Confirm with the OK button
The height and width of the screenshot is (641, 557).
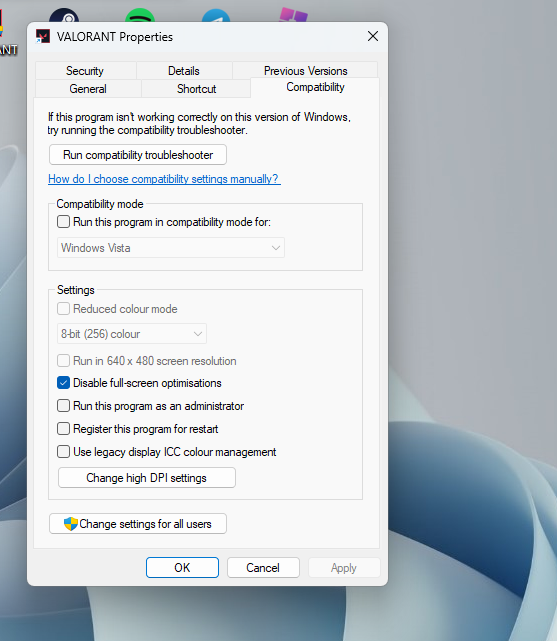pos(182,567)
